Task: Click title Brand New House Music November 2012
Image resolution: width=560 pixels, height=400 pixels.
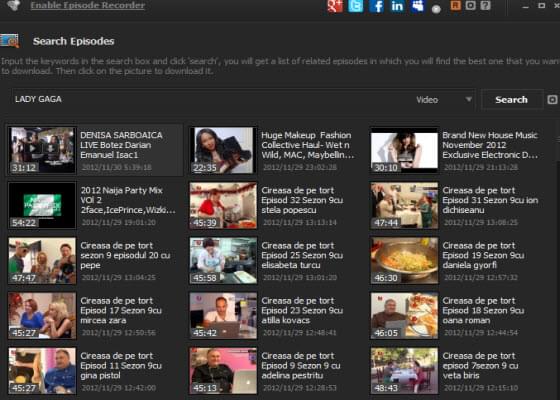Action: (490, 145)
